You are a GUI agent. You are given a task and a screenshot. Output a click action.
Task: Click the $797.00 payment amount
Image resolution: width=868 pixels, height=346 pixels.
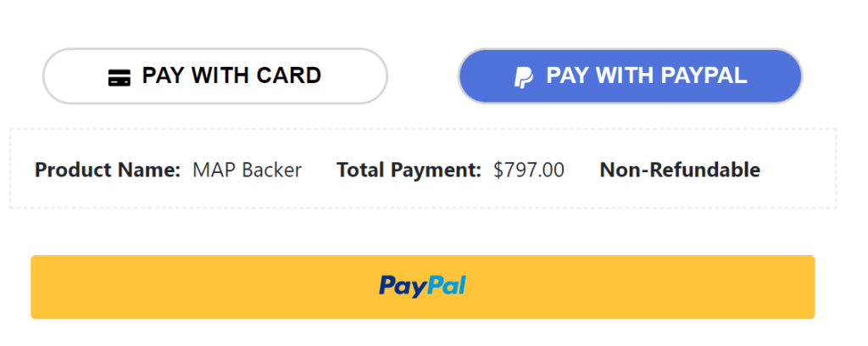(529, 170)
